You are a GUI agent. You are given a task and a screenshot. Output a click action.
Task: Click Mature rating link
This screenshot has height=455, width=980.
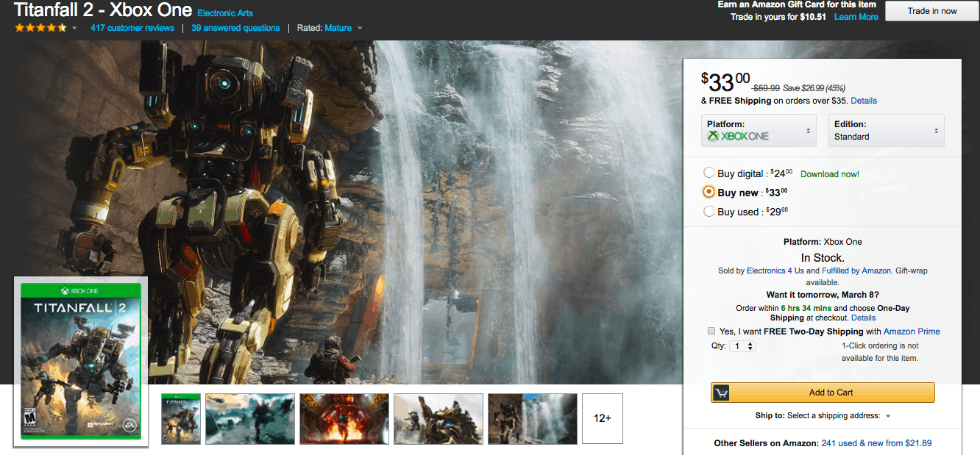click(x=338, y=28)
